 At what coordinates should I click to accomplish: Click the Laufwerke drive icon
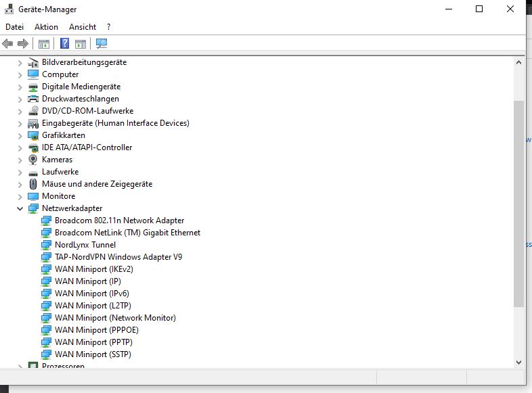(33, 173)
